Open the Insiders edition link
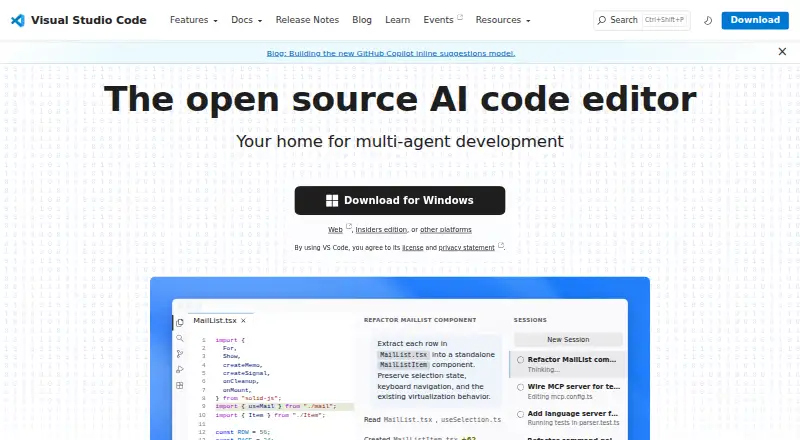Screen dimensions: 800x440 (381, 230)
